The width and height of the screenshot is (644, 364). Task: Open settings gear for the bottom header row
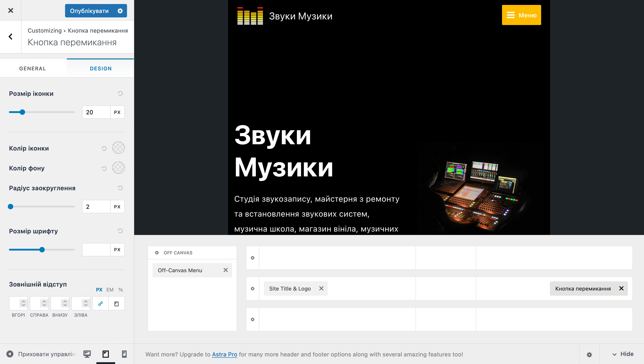[x=252, y=319]
